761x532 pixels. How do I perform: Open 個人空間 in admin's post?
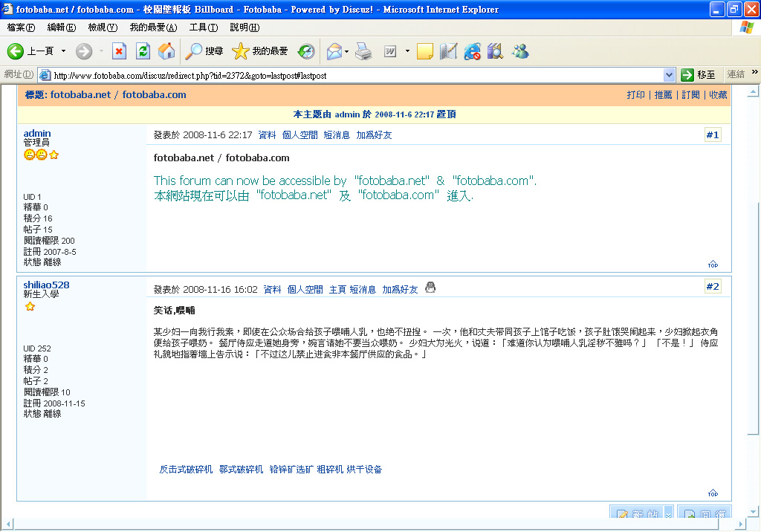(300, 135)
